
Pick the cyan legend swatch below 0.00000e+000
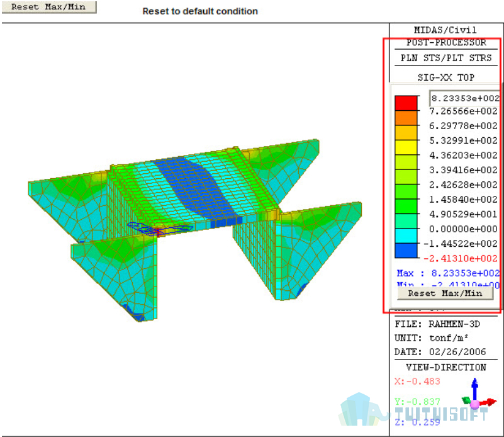pyautogui.click(x=406, y=236)
